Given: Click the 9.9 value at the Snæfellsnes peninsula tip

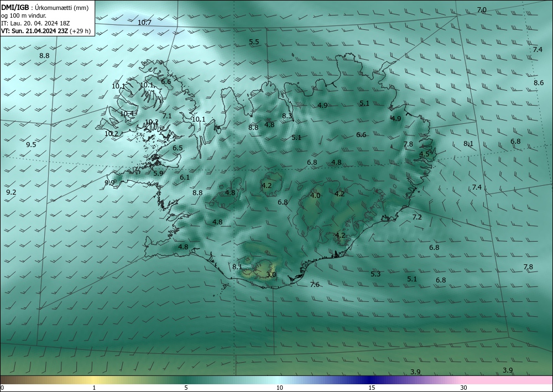Looking at the screenshot, I should pyautogui.click(x=109, y=182).
